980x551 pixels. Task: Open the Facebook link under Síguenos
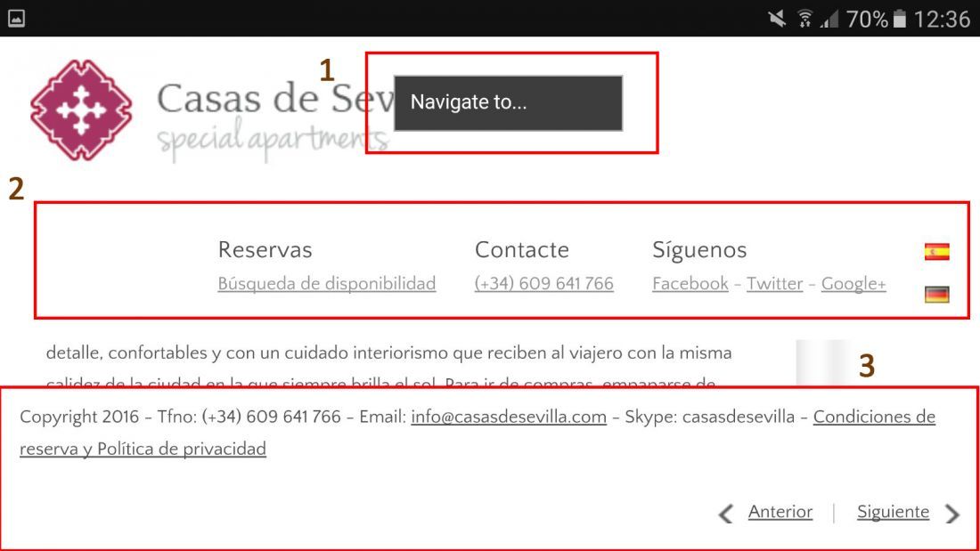(690, 284)
